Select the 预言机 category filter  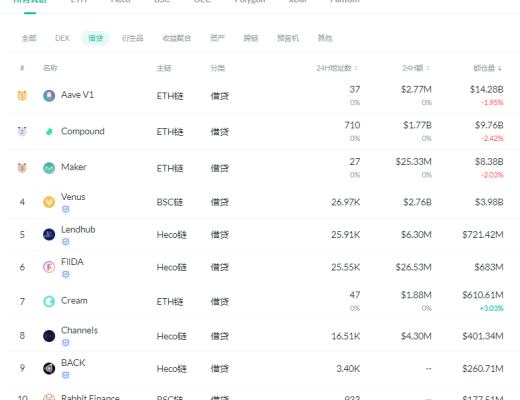tap(288, 38)
